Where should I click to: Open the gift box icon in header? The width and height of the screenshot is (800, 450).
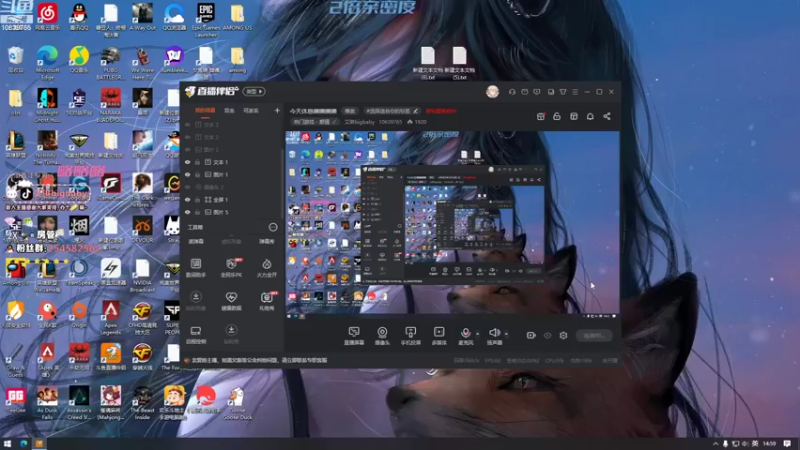click(541, 116)
